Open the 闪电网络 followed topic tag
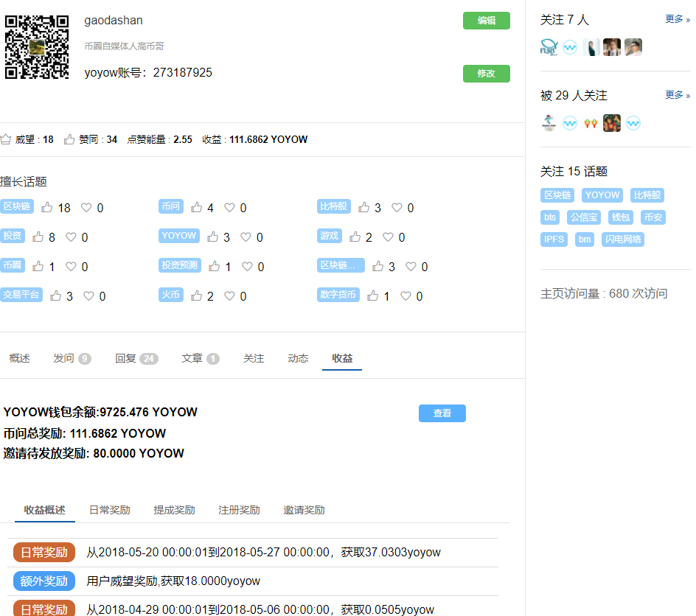696x616 pixels. pyautogui.click(x=623, y=239)
